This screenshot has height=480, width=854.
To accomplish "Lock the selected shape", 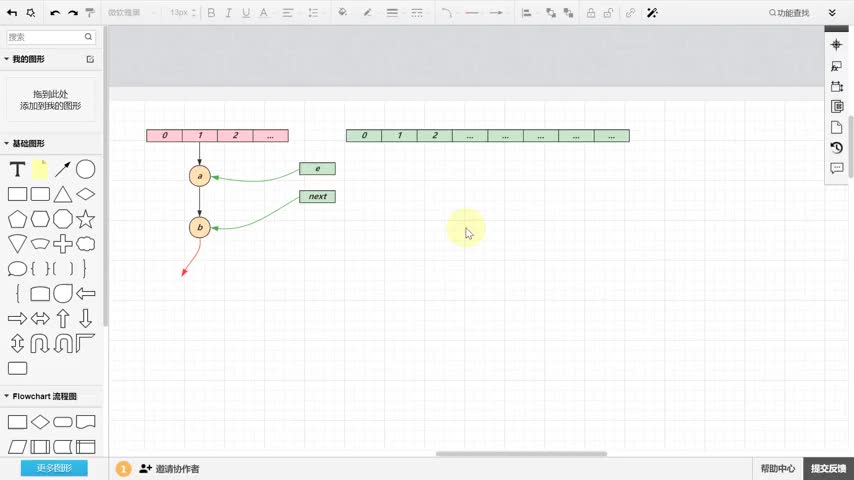I will [x=591, y=13].
